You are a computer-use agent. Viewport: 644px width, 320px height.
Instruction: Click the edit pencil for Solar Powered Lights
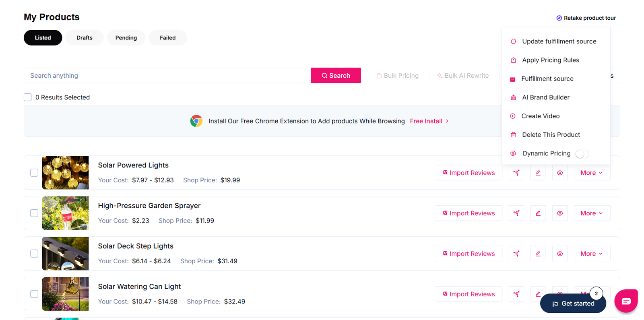pos(538,173)
